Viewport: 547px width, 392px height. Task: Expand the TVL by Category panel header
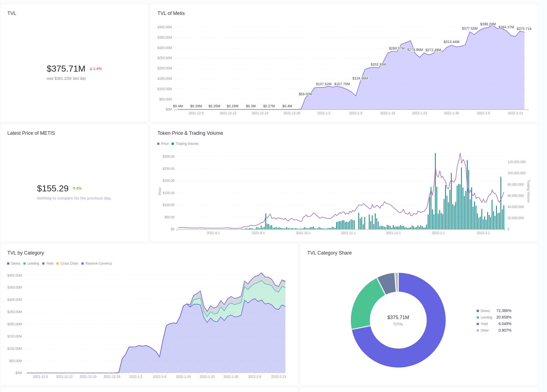(x=26, y=253)
